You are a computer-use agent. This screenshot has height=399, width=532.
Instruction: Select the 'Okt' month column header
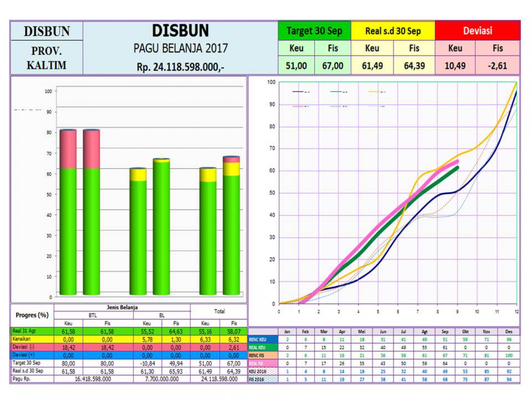[465, 331]
